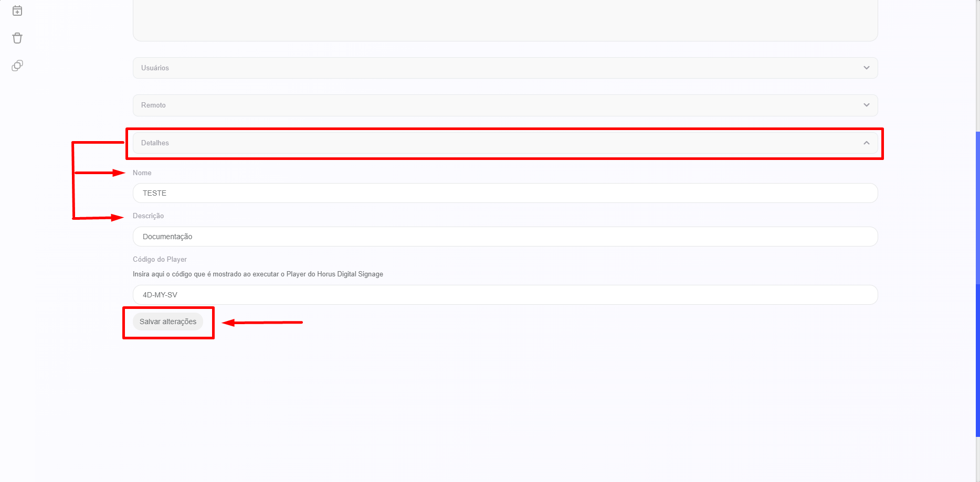Click the Código do Player label
Viewport: 980px width, 482px height.
click(x=160, y=259)
